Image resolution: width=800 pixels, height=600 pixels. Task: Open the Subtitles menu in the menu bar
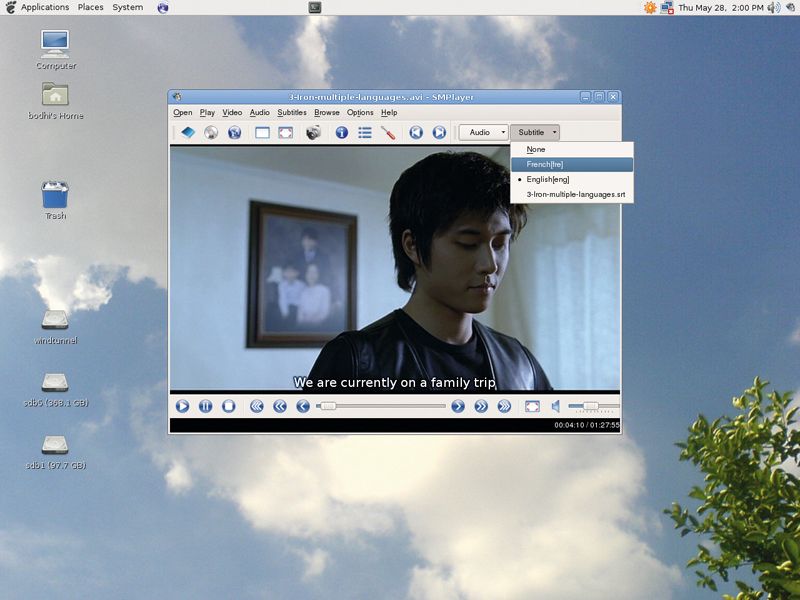[x=292, y=113]
